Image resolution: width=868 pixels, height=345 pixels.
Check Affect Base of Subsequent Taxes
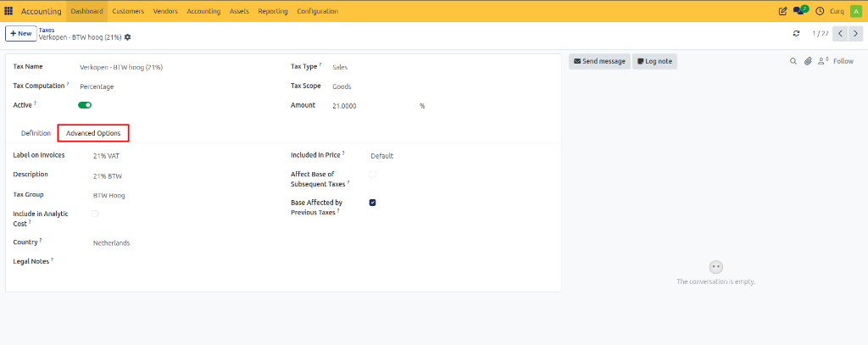[373, 174]
